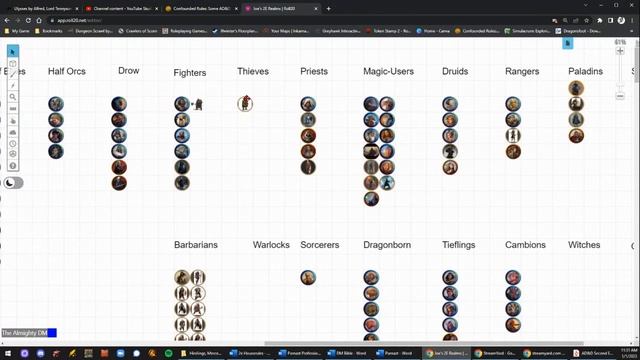This screenshot has width=640, height=360.
Task: Select the top Rangers token
Action: (513, 104)
